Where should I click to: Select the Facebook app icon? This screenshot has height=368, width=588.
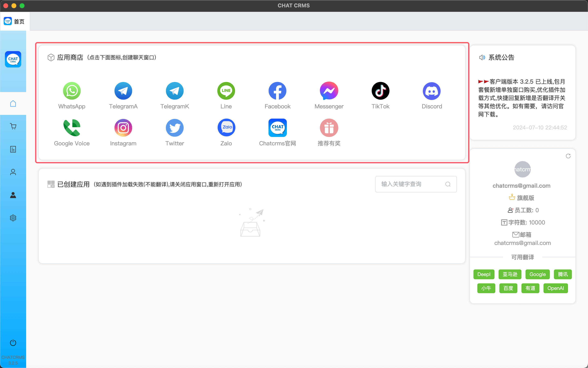(x=277, y=91)
